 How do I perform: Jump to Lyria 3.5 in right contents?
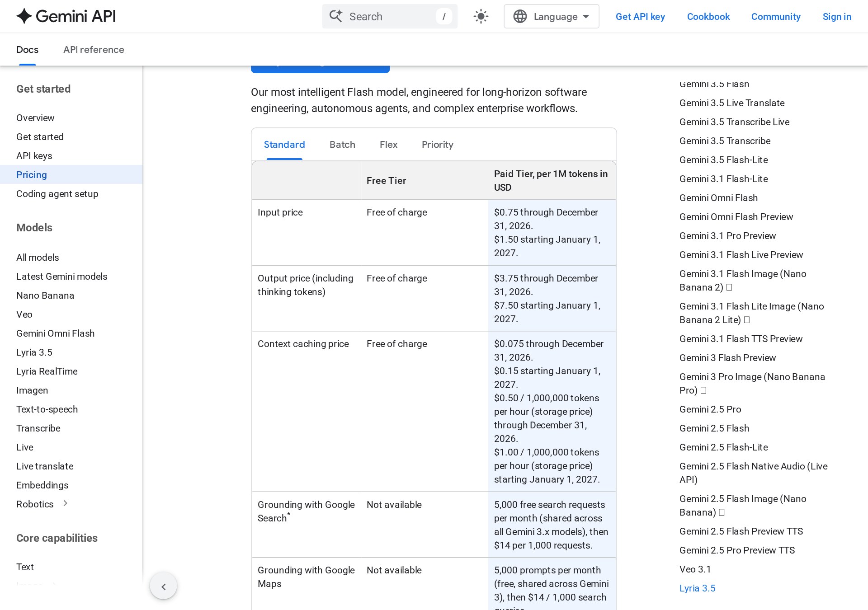[698, 588]
